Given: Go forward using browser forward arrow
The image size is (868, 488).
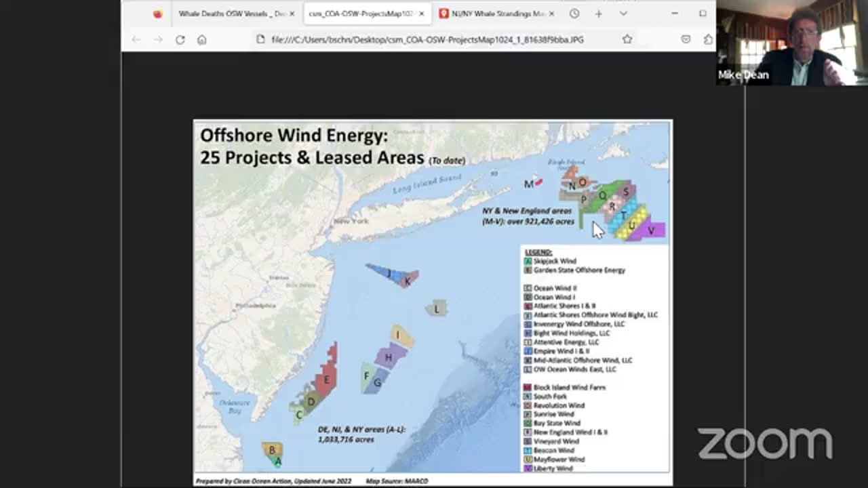Looking at the screenshot, I should tap(158, 39).
